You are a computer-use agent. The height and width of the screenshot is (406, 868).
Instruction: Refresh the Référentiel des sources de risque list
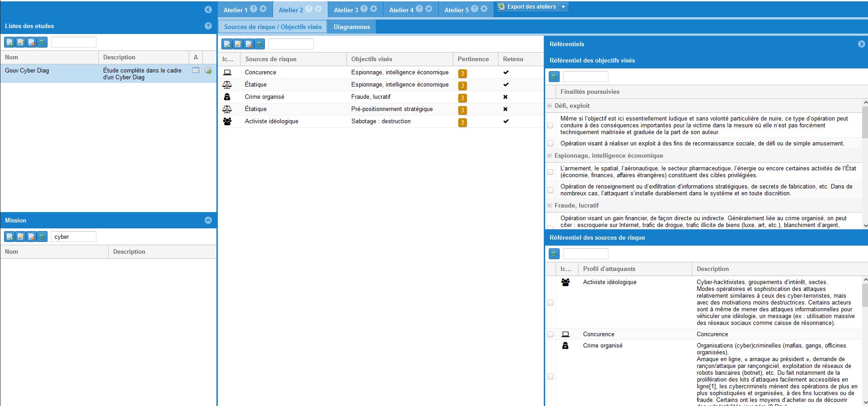554,254
